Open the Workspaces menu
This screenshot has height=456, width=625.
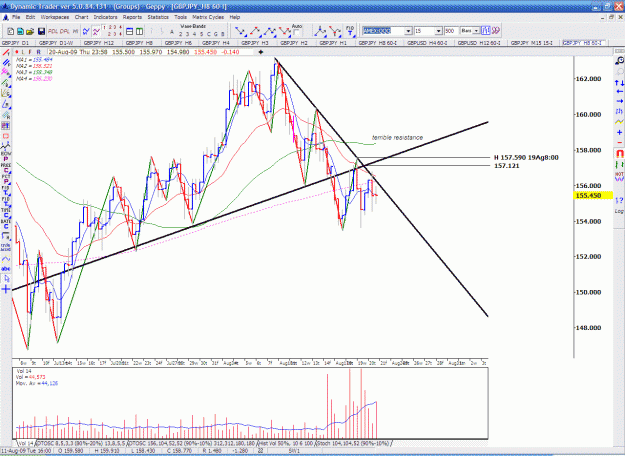[x=55, y=17]
